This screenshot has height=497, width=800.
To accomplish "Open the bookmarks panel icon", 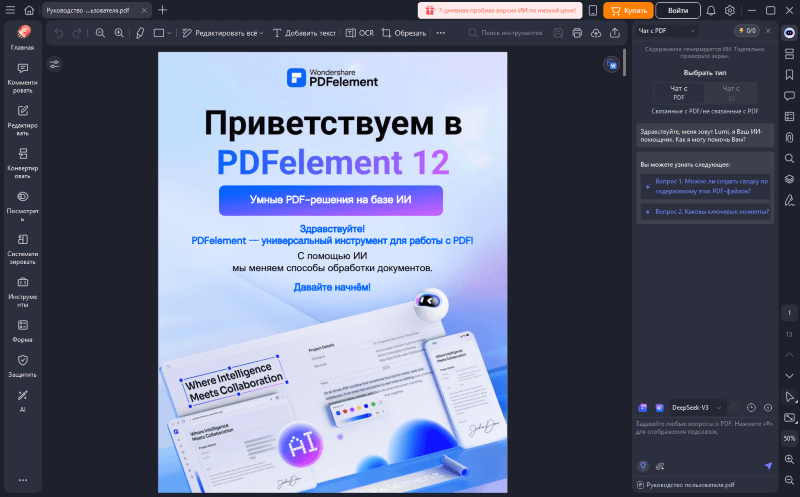I will tap(789, 75).
